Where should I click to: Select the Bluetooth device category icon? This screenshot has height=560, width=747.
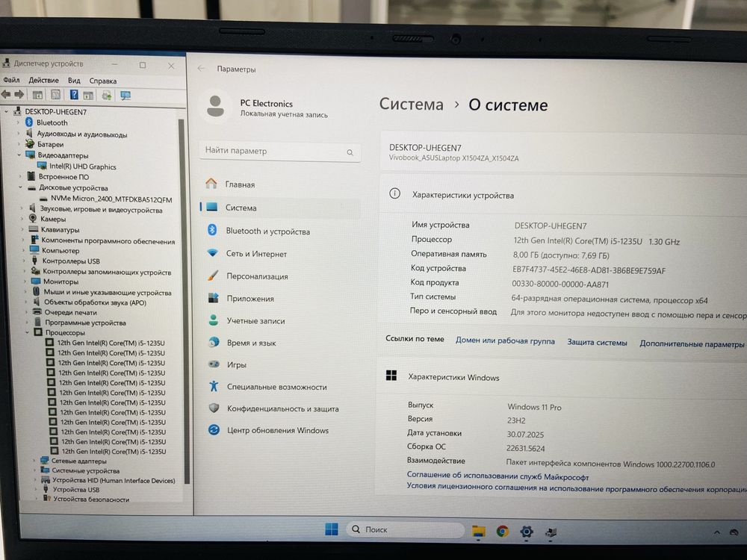click(29, 122)
